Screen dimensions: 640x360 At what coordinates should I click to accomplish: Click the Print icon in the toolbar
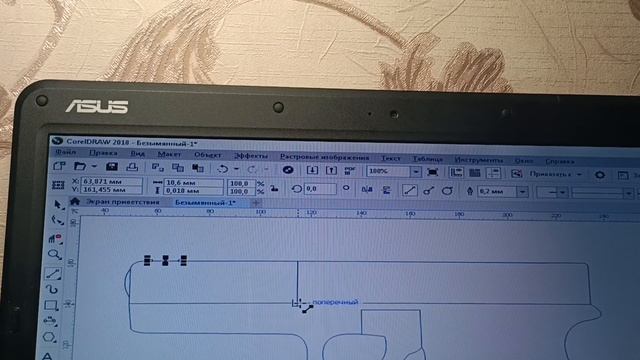tap(132, 167)
